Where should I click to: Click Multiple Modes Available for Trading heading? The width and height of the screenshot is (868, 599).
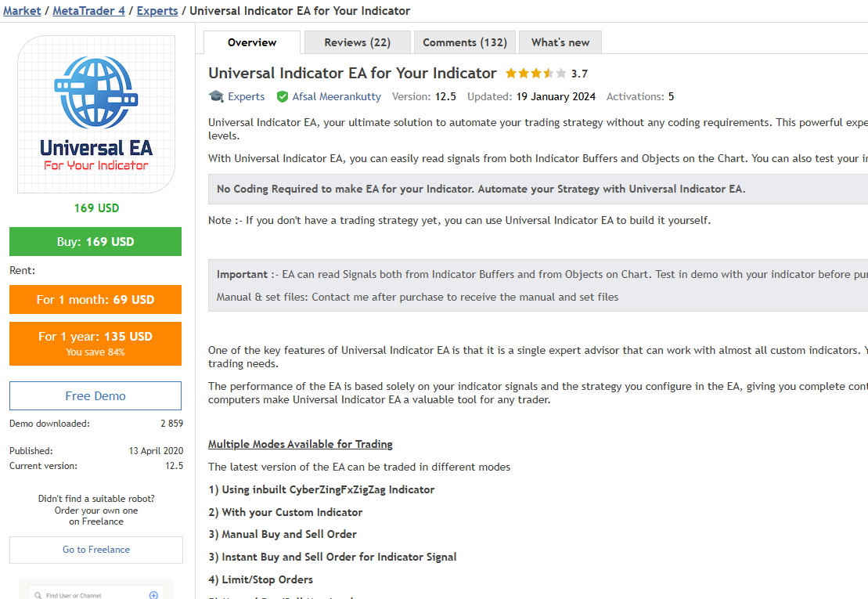coord(300,444)
